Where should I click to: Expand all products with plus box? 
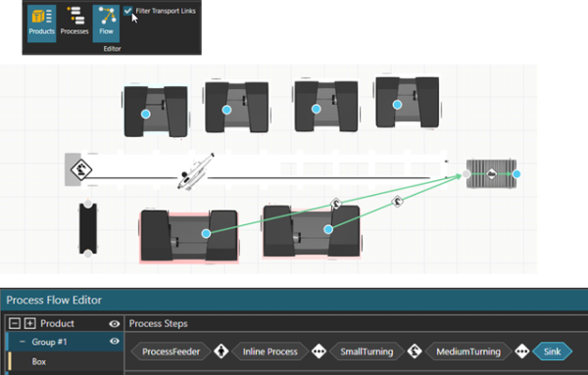pyautogui.click(x=30, y=323)
